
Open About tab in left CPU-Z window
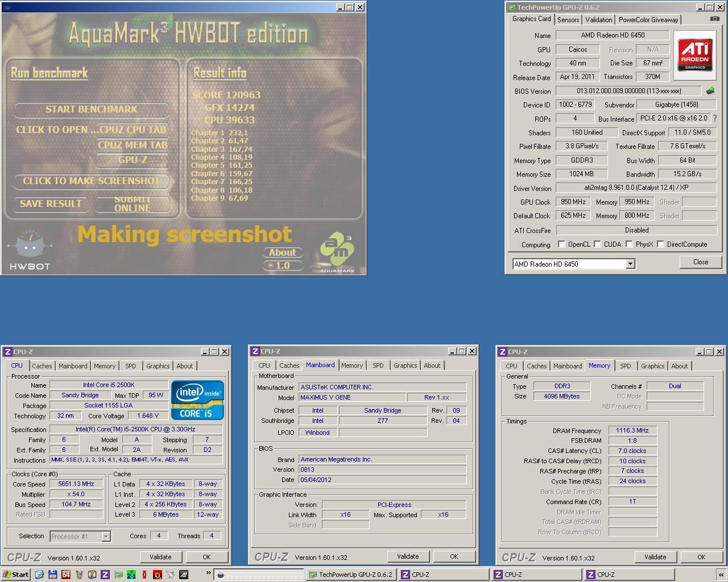pyautogui.click(x=185, y=366)
